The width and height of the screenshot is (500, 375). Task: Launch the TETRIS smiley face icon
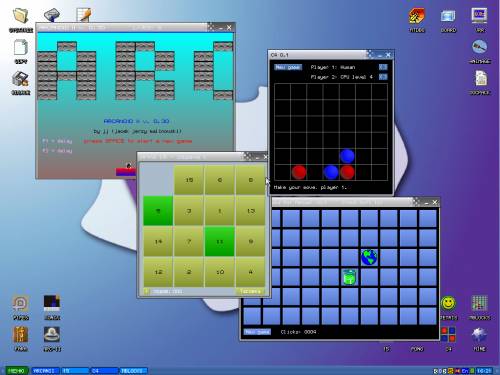point(448,303)
